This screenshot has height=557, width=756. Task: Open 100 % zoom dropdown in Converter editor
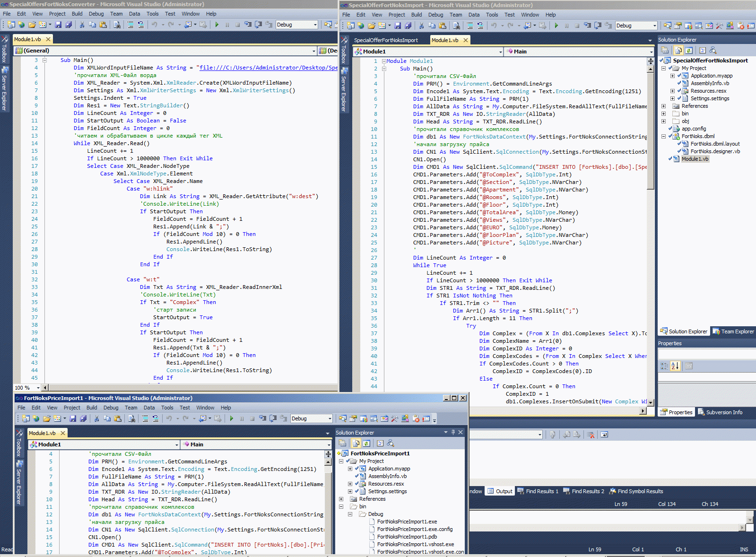coord(38,388)
